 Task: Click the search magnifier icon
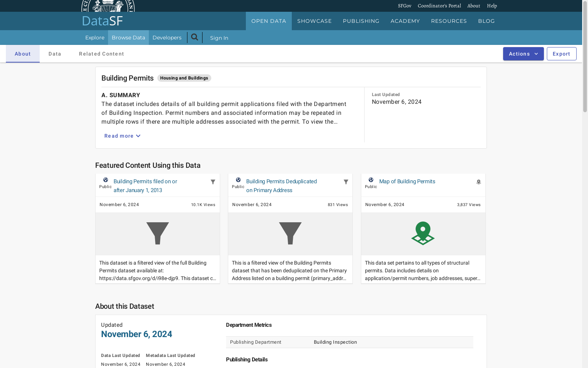(x=195, y=37)
